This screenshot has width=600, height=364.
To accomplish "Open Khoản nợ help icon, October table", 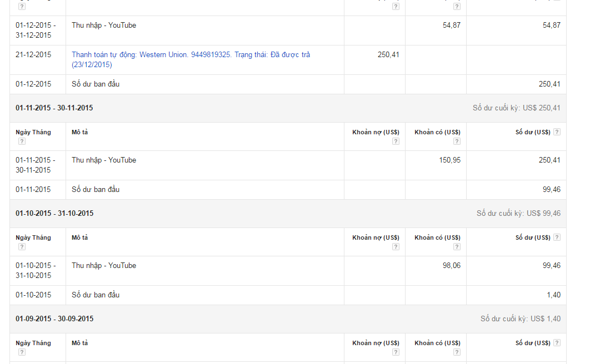I will [x=396, y=247].
